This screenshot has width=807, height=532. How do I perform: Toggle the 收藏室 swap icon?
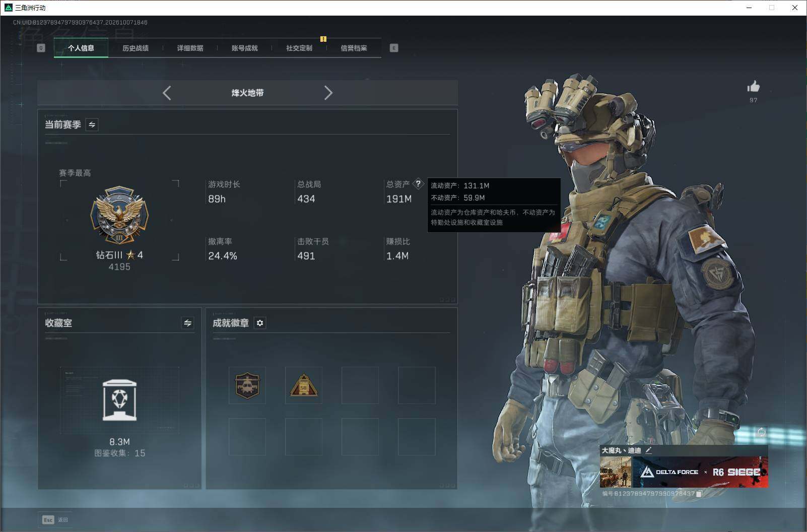[187, 323]
